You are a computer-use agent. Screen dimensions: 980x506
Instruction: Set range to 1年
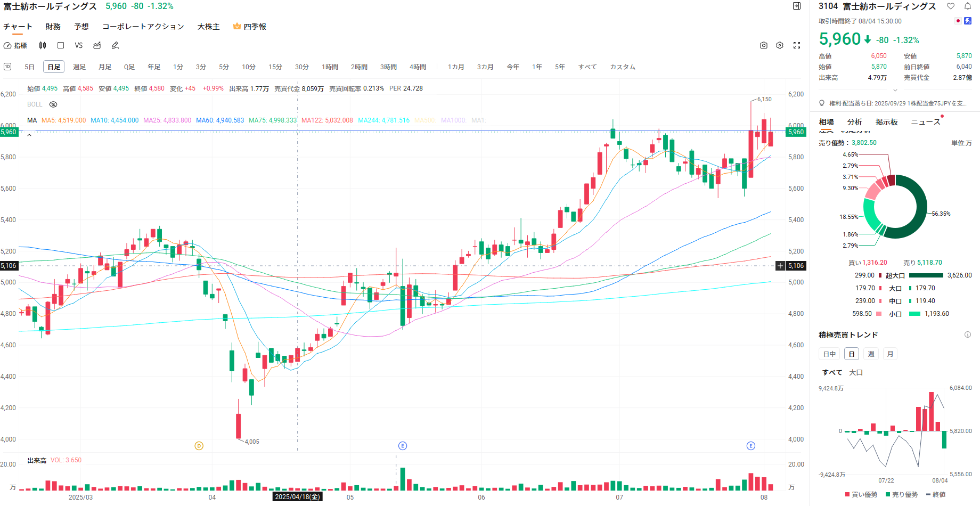coord(537,67)
